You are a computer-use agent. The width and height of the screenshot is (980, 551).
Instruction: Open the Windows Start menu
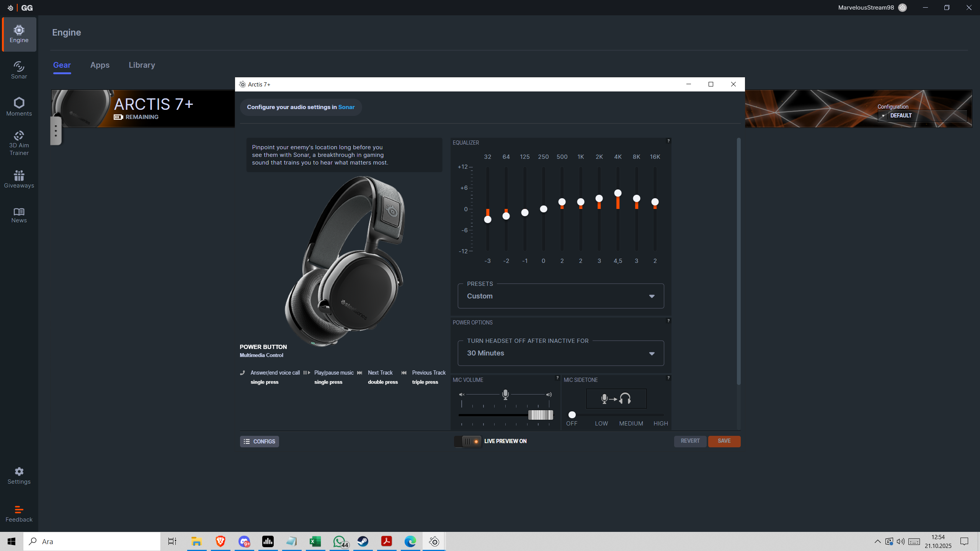point(11,541)
